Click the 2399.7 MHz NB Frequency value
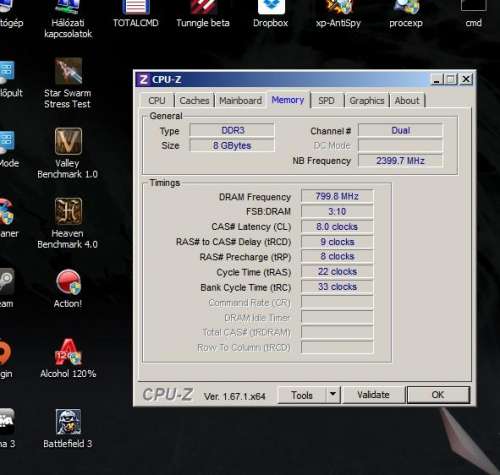500x475 pixels. pos(400,161)
